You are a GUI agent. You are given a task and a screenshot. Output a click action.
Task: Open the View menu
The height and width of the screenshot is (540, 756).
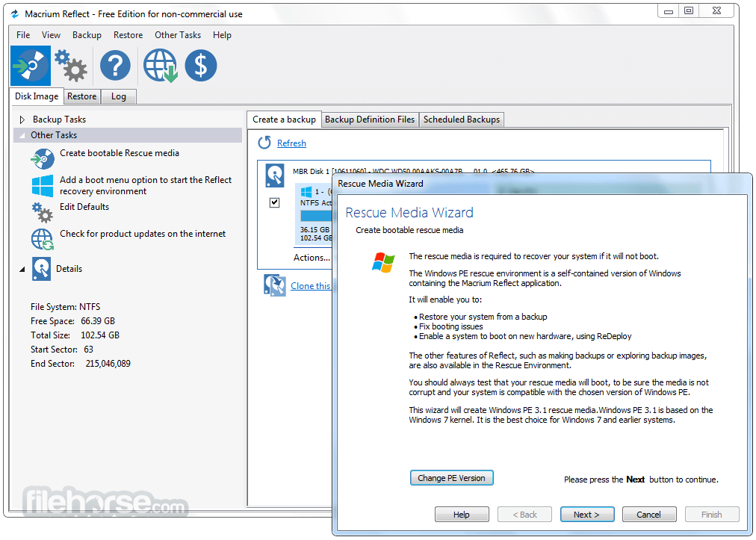(51, 35)
